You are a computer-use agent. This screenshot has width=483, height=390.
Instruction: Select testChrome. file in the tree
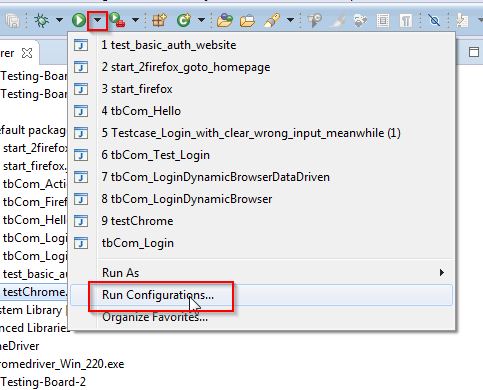pyautogui.click(x=35, y=292)
